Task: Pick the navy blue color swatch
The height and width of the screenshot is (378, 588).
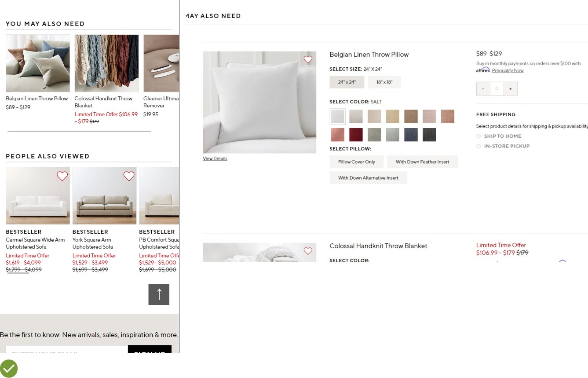Action: tap(411, 135)
